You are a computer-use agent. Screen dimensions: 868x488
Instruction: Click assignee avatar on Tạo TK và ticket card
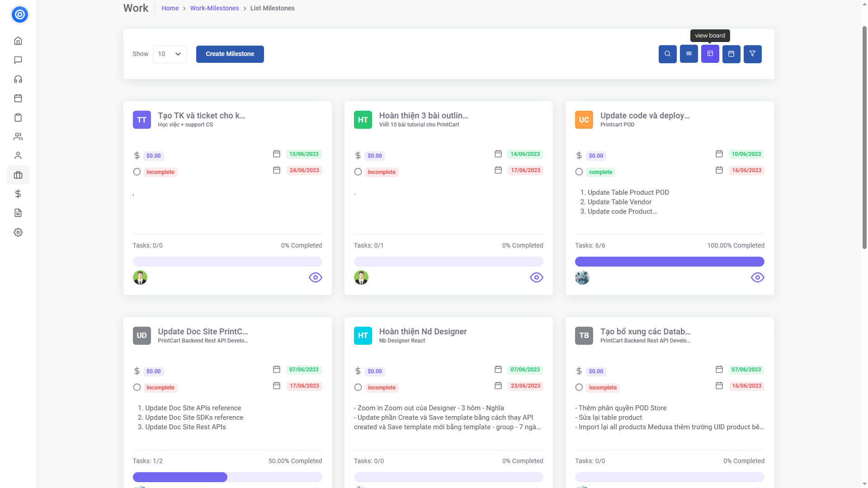140,277
